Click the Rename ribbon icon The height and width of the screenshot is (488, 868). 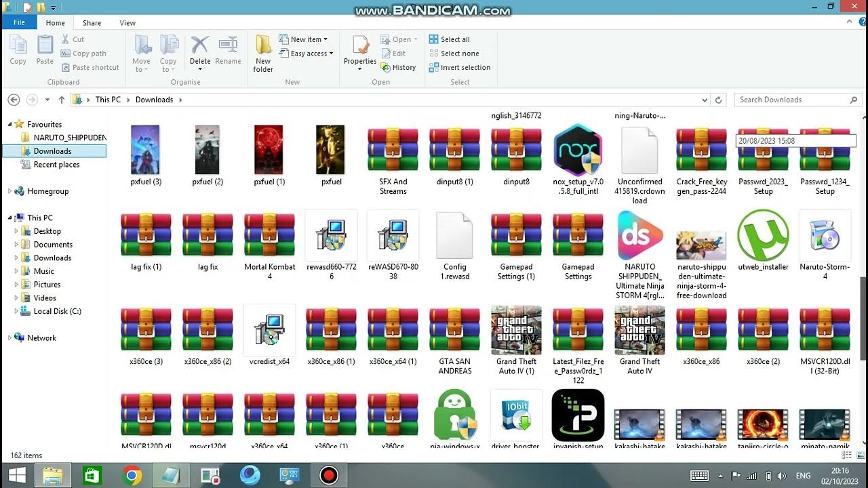pos(228,51)
